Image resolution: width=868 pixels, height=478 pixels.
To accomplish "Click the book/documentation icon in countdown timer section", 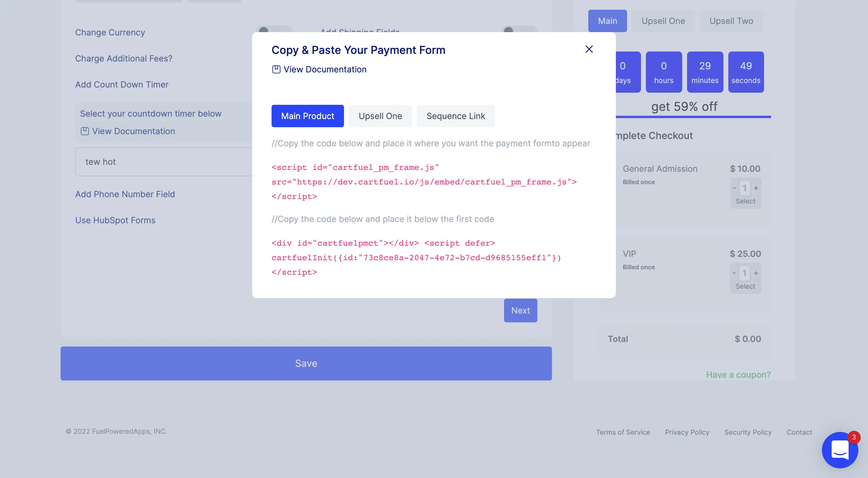I will click(x=85, y=131).
